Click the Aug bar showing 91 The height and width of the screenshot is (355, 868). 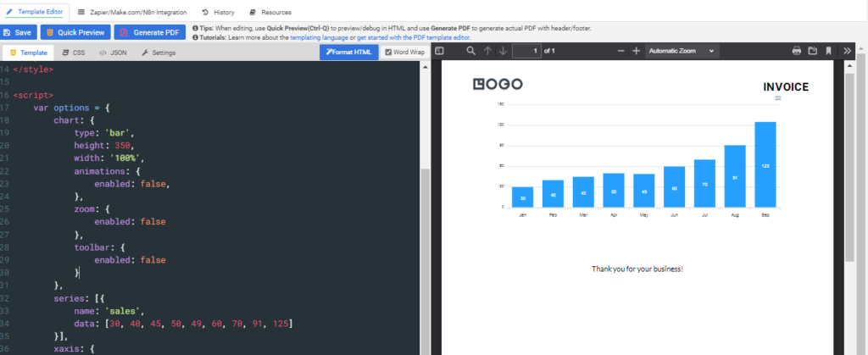(x=735, y=176)
